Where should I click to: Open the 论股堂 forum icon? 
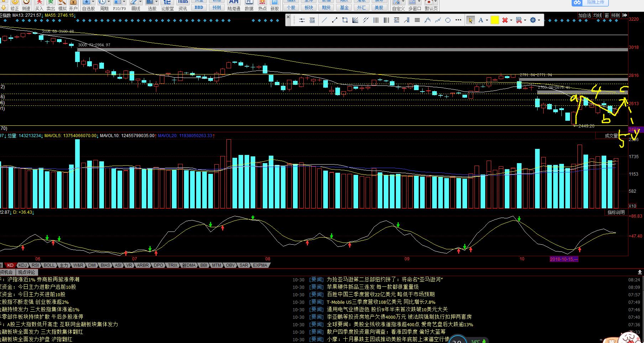[167, 5]
